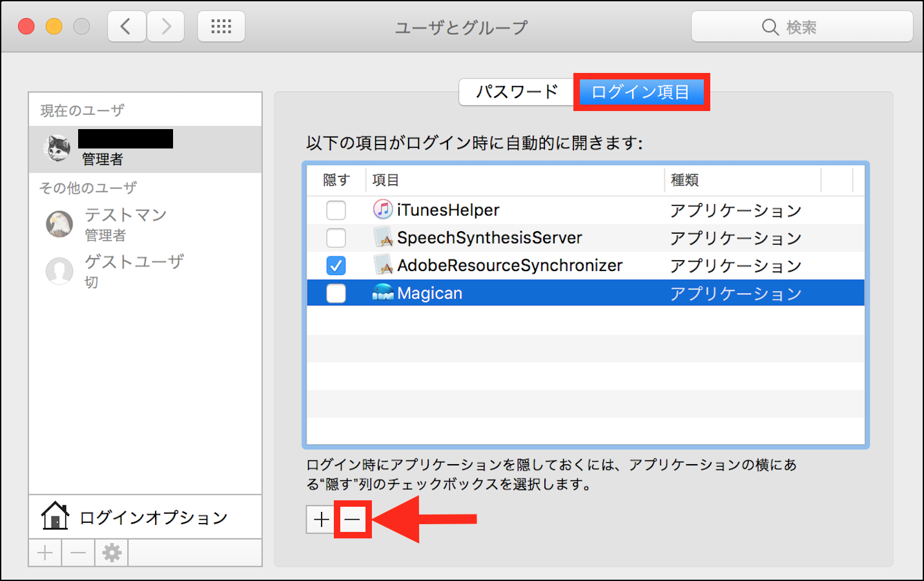Add a user with sidebar plus button

[x=45, y=553]
